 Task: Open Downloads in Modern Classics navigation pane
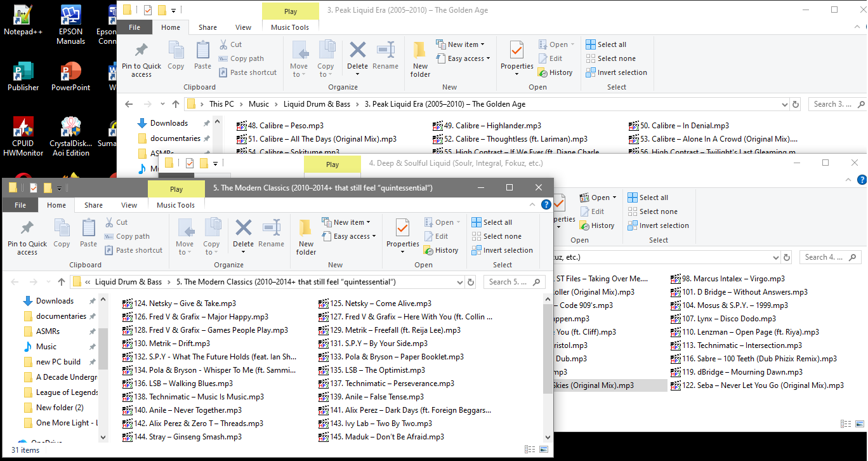click(x=55, y=301)
